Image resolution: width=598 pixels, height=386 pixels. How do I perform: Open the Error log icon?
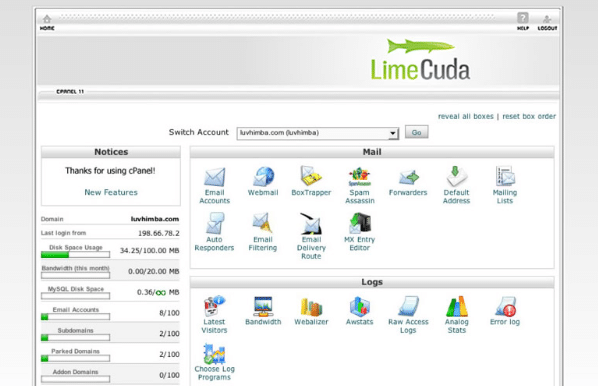[x=505, y=307]
